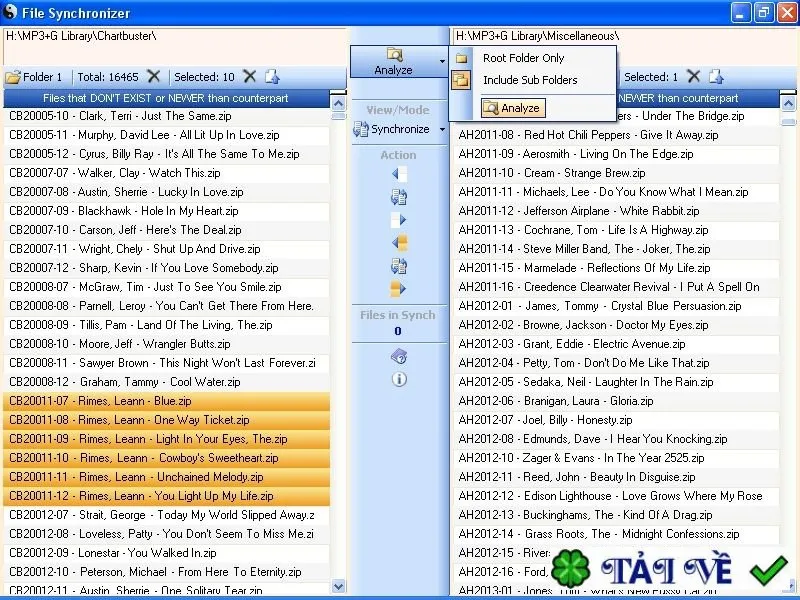The width and height of the screenshot is (800, 600).
Task: Click left list scrollbar down arrow
Action: (x=338, y=586)
